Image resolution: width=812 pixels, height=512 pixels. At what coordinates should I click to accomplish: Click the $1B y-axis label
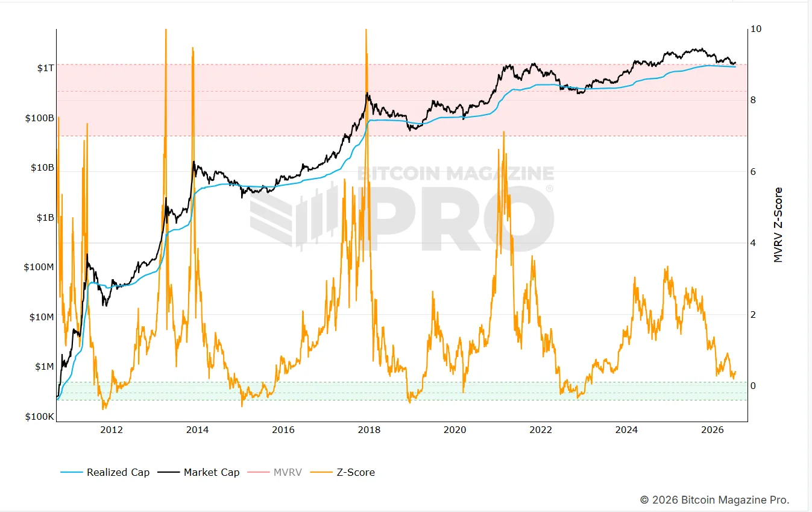(45, 217)
